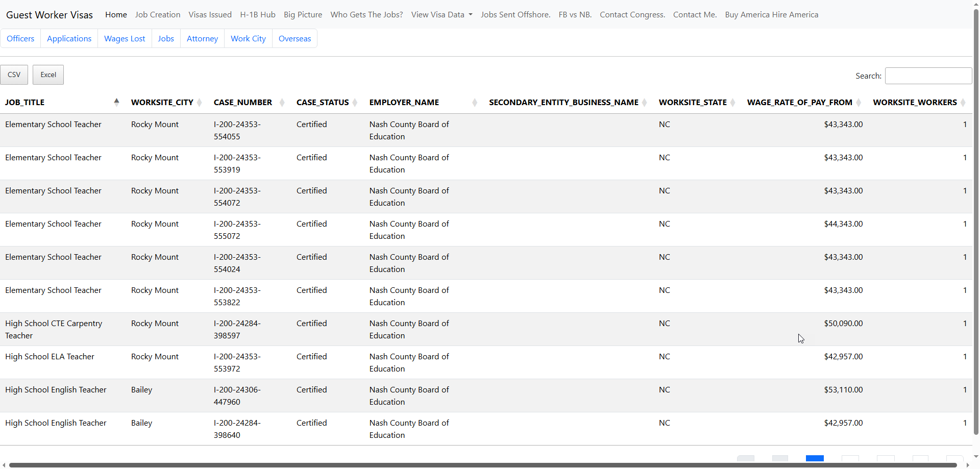Screen dimensions: 980x469
Task: Focus the table Search input field
Action: [928, 76]
